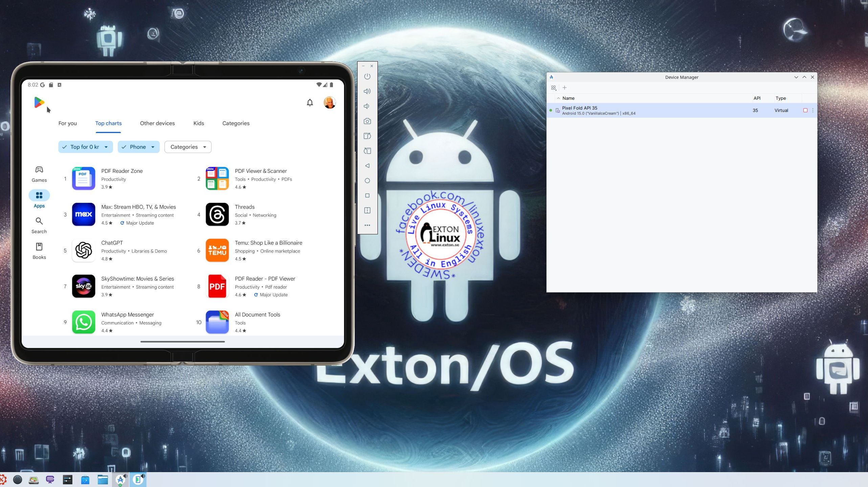
Task: Open Search in Play Store sidebar
Action: [x=39, y=225]
